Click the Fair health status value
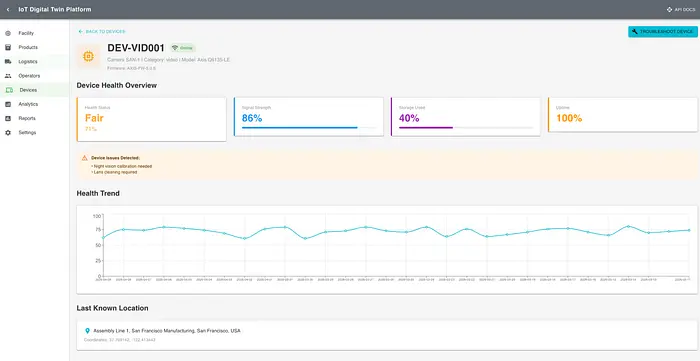Viewport: 700px width, 361px height. point(95,118)
